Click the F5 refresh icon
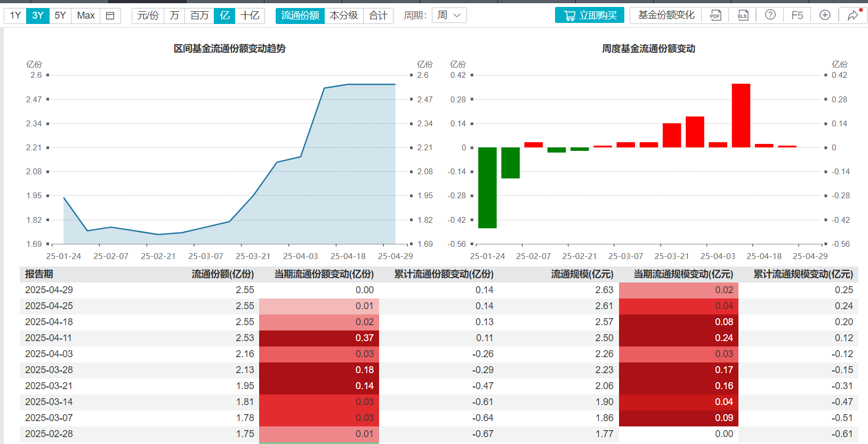 797,15
